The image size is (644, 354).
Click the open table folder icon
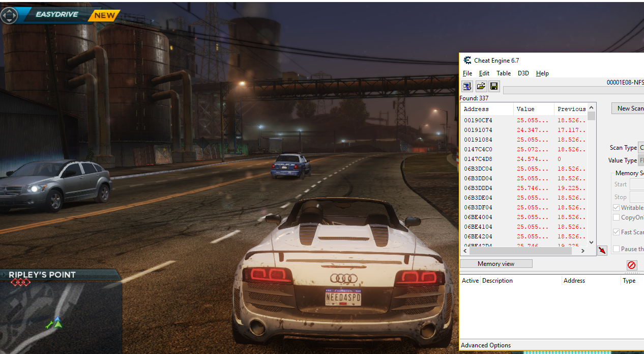[x=481, y=86]
